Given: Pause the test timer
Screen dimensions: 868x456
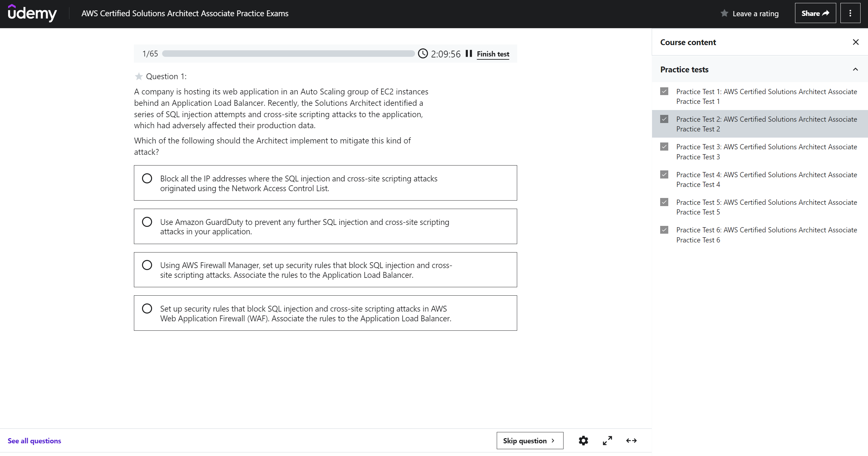Looking at the screenshot, I should click(x=468, y=54).
